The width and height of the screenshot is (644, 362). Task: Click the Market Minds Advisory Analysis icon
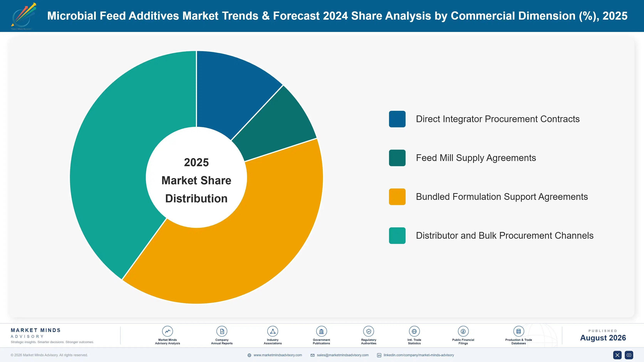click(168, 331)
